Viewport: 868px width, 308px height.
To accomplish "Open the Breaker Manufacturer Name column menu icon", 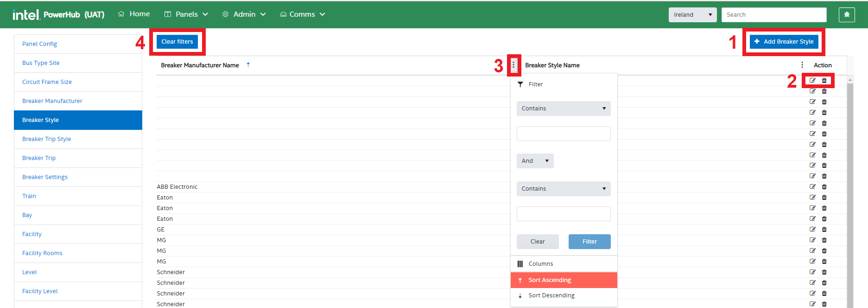I will [x=513, y=65].
